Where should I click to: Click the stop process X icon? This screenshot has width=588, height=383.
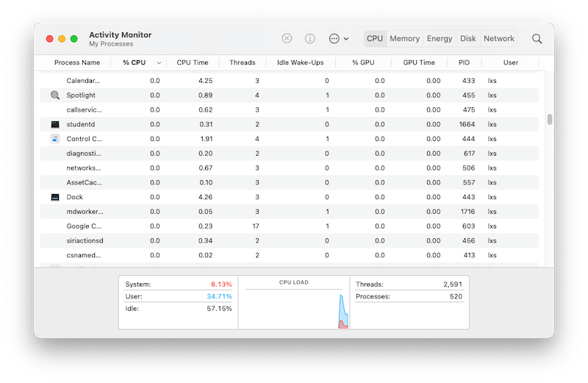(287, 38)
